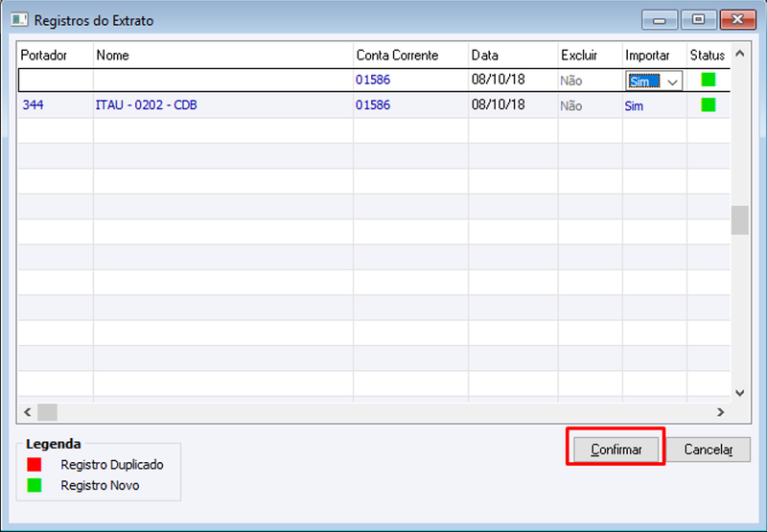The width and height of the screenshot is (767, 532).
Task: Close the Registros do Extrato window
Action: (738, 20)
